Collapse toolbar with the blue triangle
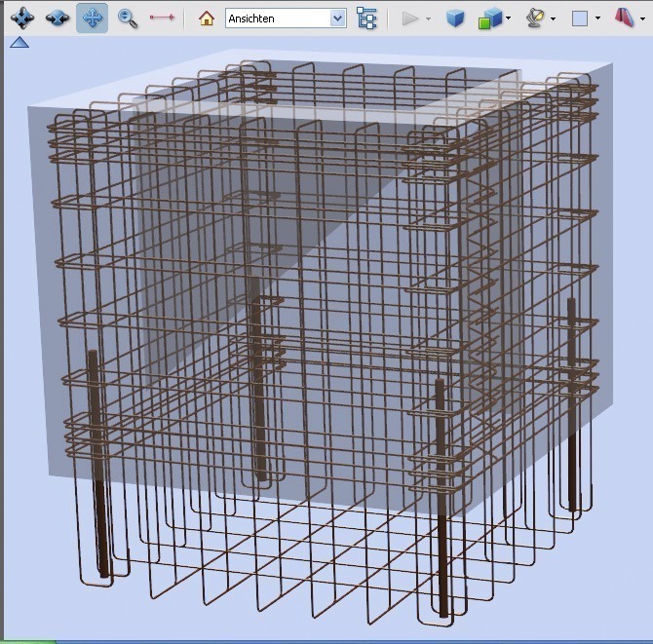 tap(19, 42)
